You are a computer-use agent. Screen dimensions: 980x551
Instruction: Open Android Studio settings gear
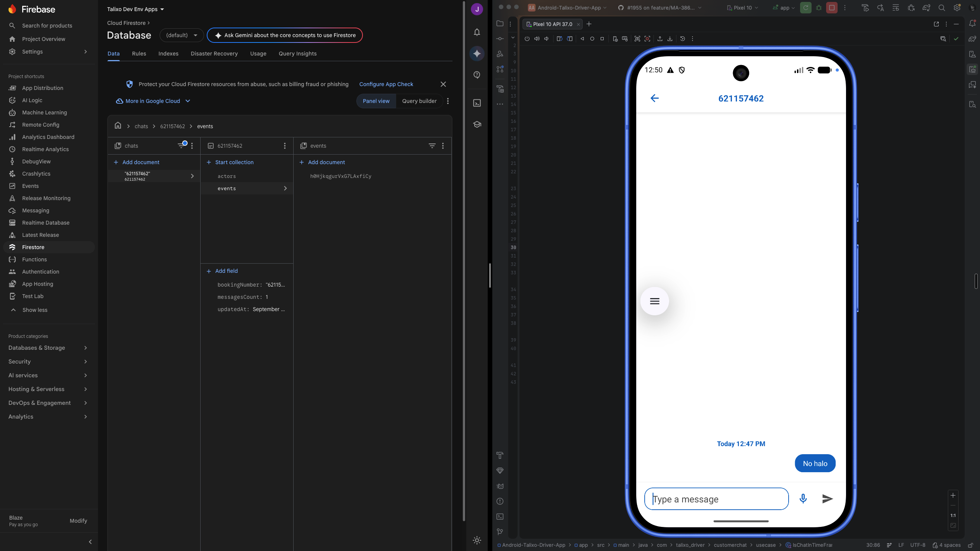pyautogui.click(x=957, y=8)
